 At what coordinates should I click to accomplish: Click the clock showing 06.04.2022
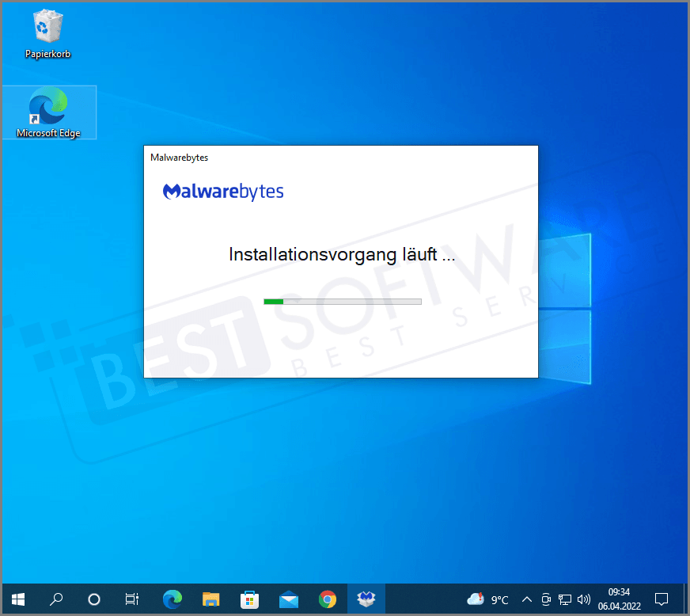point(619,605)
